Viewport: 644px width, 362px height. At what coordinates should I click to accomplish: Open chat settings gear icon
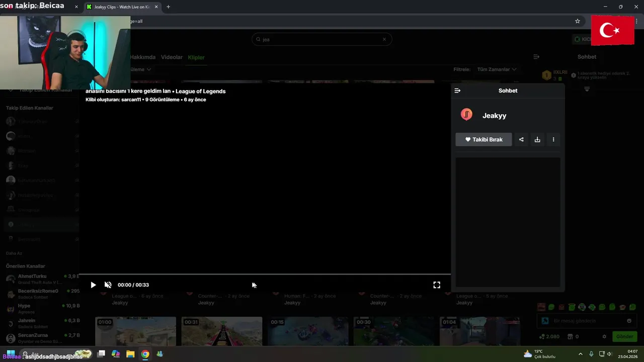tap(604, 336)
